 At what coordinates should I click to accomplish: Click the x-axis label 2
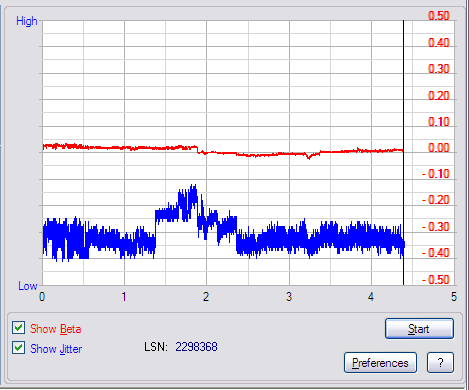tap(206, 296)
